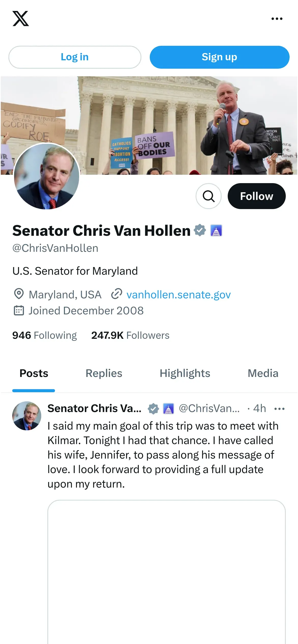
Task: Select the Posts tab
Action: click(34, 373)
